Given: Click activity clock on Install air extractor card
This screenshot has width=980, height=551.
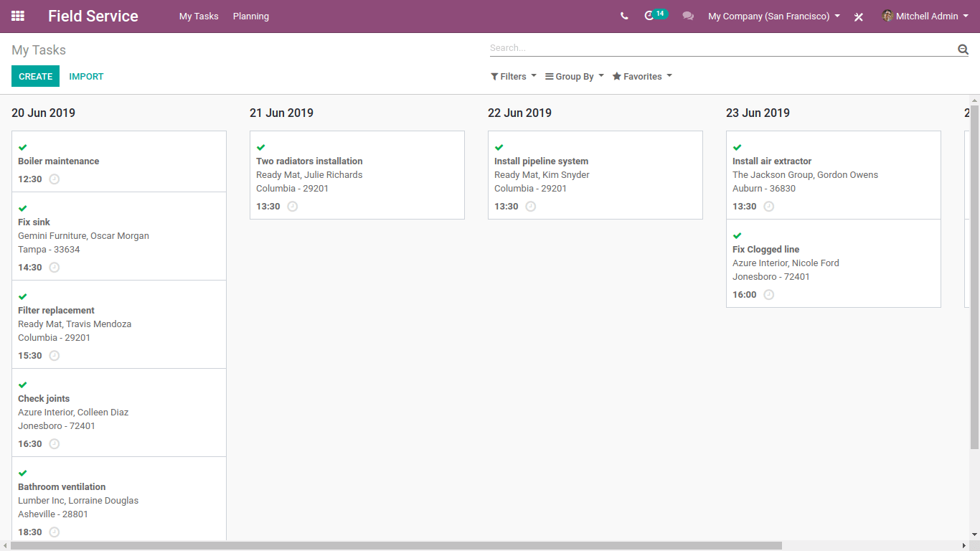Looking at the screenshot, I should pyautogui.click(x=769, y=207).
